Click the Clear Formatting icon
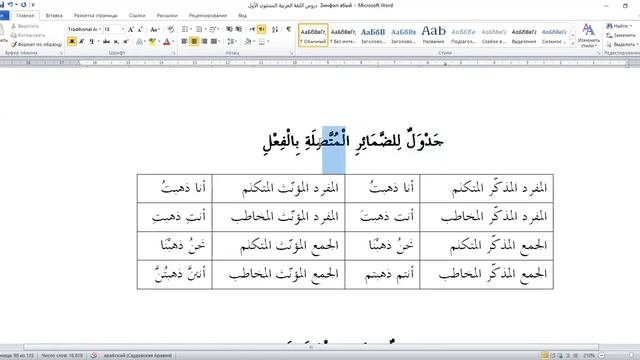Screen dimensions: 640x360 [x=171, y=29]
